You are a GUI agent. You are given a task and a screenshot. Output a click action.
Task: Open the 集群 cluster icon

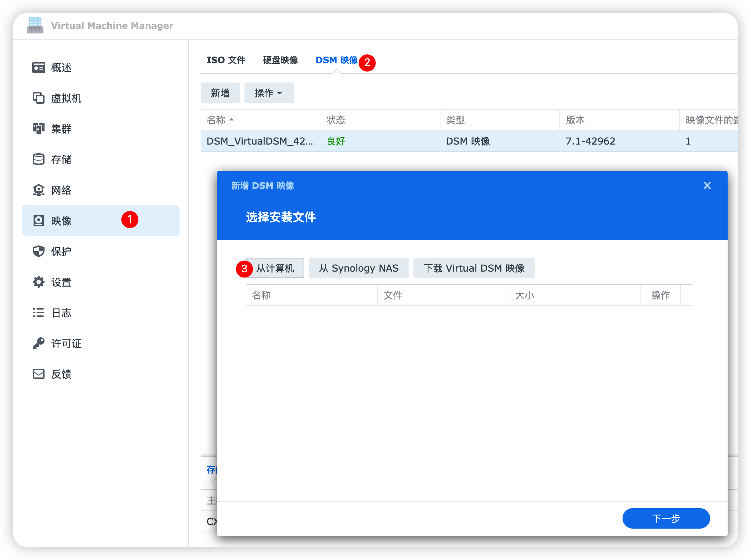point(38,129)
